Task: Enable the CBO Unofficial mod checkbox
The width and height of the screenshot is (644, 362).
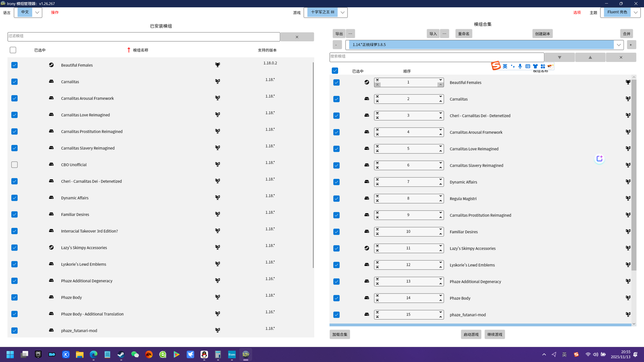Action: [x=14, y=165]
